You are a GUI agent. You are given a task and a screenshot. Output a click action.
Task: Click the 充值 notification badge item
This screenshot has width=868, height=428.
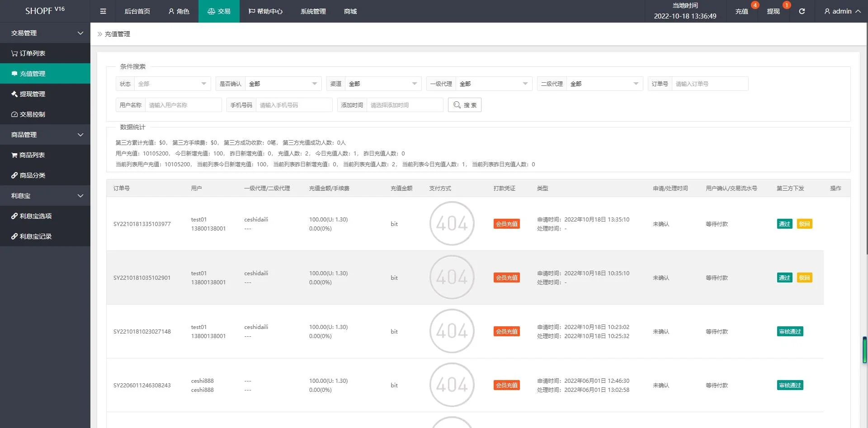coord(742,11)
